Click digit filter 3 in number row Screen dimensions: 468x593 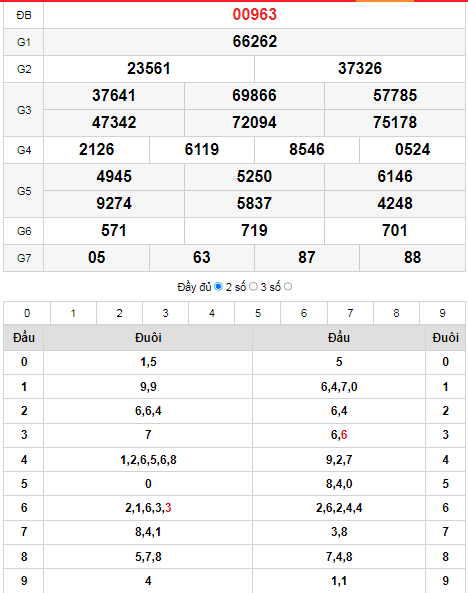pyautogui.click(x=165, y=313)
